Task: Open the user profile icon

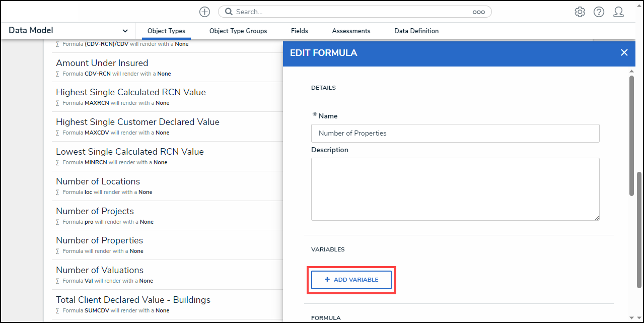Action: coord(618,12)
